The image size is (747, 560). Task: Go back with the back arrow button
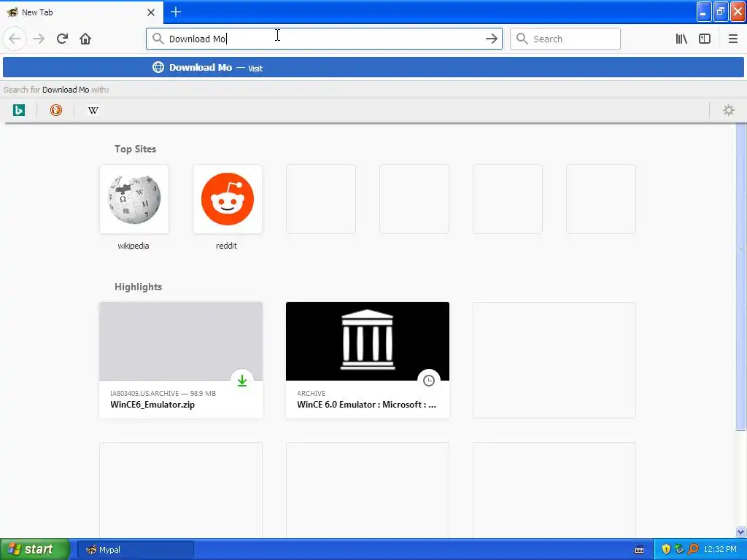(15, 39)
